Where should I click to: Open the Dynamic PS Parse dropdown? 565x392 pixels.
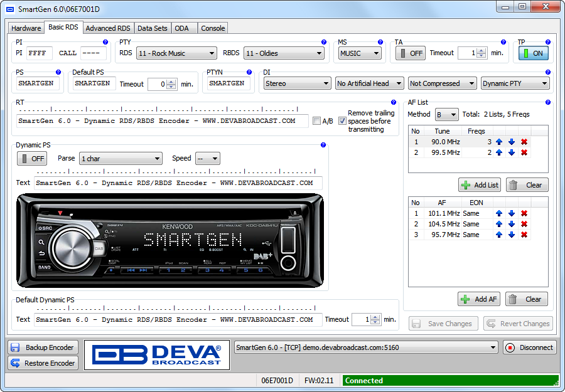[x=121, y=159]
